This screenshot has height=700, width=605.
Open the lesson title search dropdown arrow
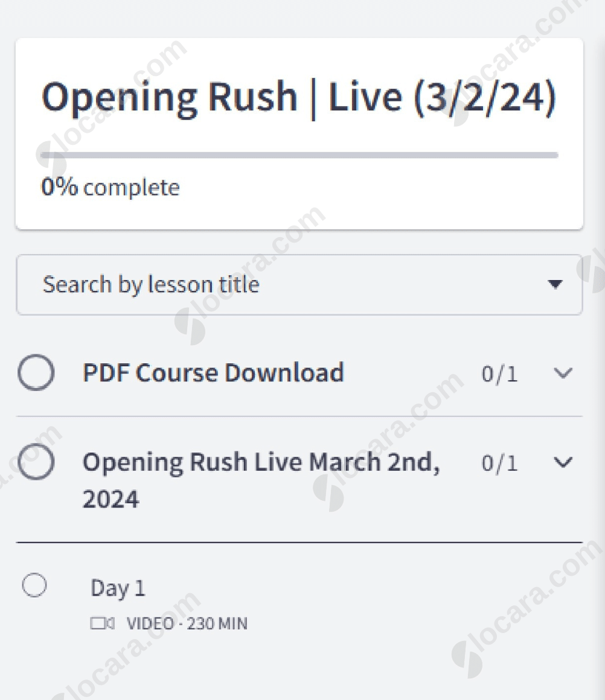point(556,284)
